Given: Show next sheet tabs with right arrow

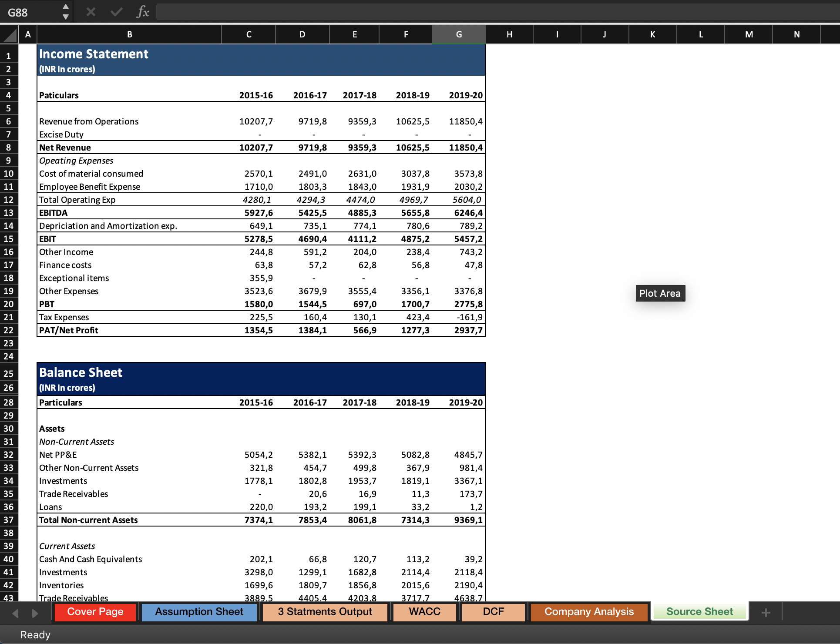Looking at the screenshot, I should 35,613.
